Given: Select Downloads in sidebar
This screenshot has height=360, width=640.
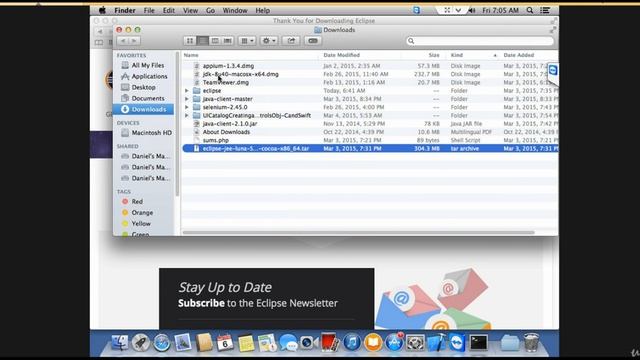Looking at the screenshot, I should pyautogui.click(x=143, y=109).
